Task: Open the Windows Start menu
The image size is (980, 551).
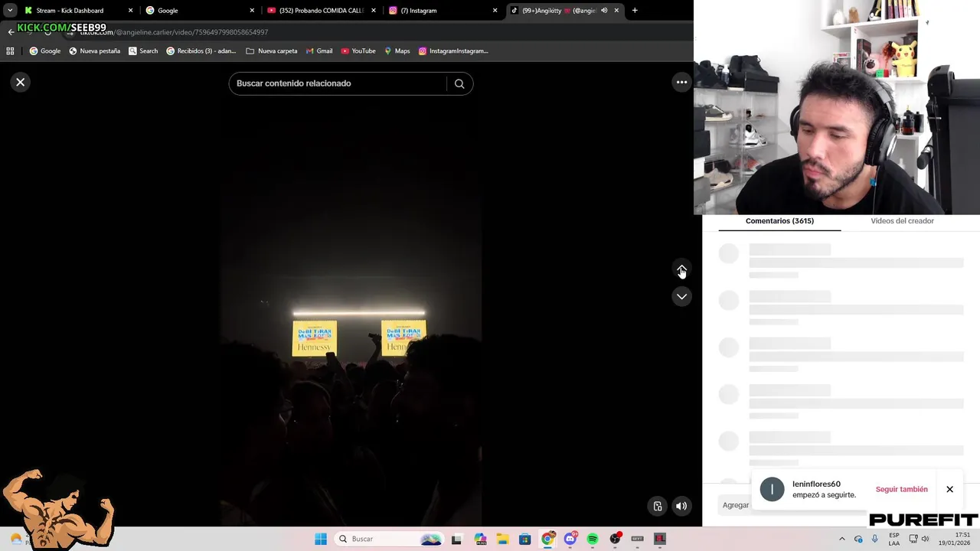Action: point(321,539)
